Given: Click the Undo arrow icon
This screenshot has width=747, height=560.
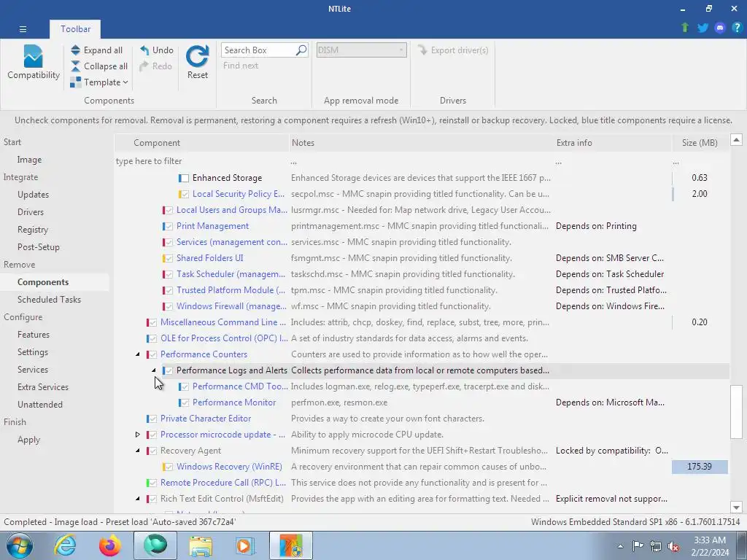Looking at the screenshot, I should 144,50.
